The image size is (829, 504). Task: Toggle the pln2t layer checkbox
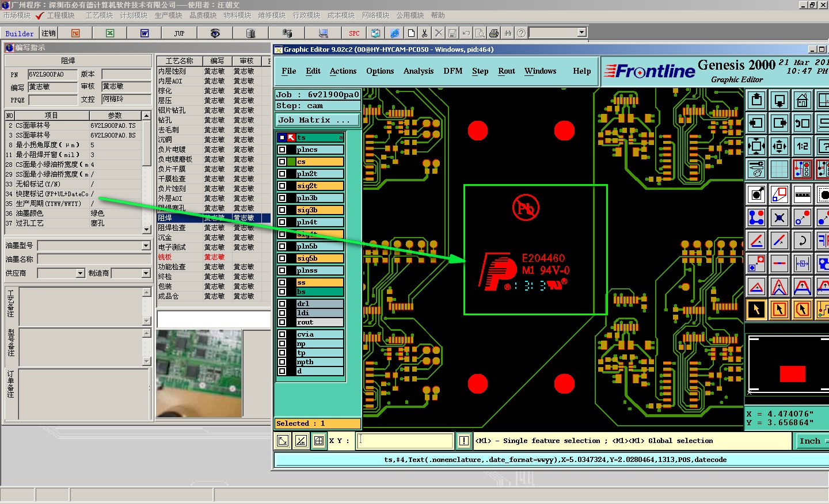282,174
